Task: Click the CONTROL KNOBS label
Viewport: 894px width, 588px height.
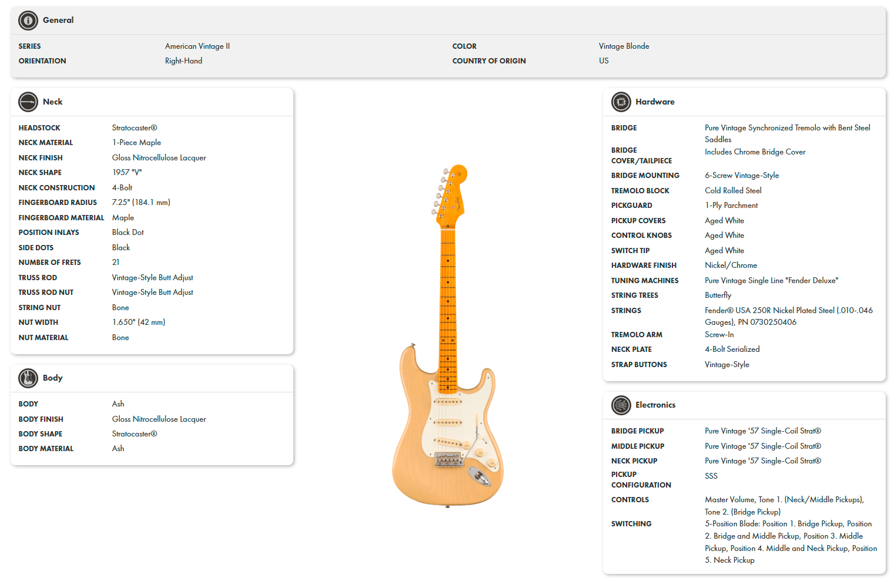Action: 641,236
